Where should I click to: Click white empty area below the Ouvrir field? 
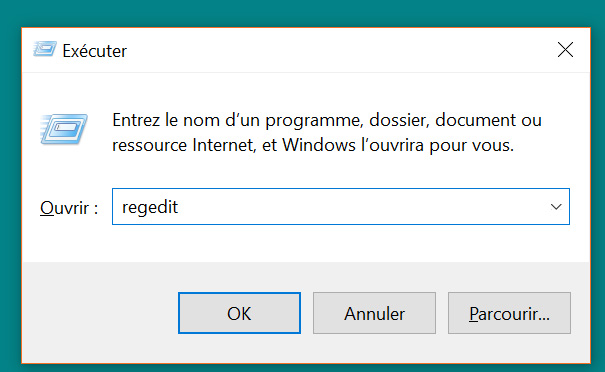pyautogui.click(x=305, y=243)
